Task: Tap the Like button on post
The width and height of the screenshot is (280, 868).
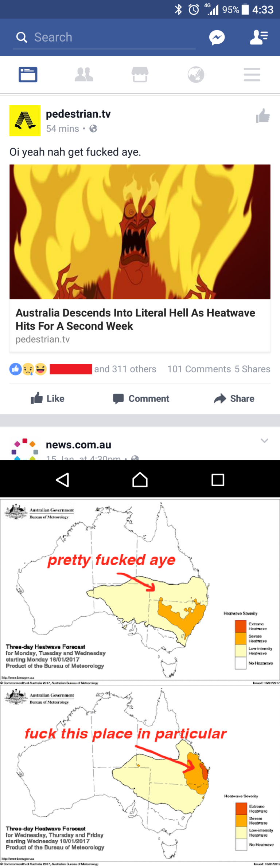Action: click(48, 398)
